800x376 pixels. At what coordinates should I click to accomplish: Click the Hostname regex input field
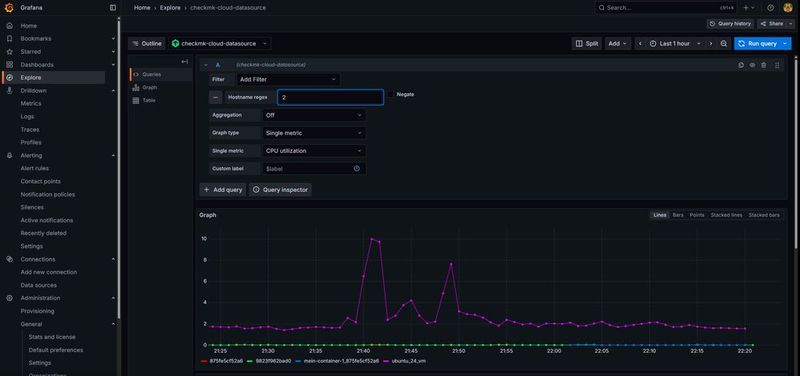point(331,97)
